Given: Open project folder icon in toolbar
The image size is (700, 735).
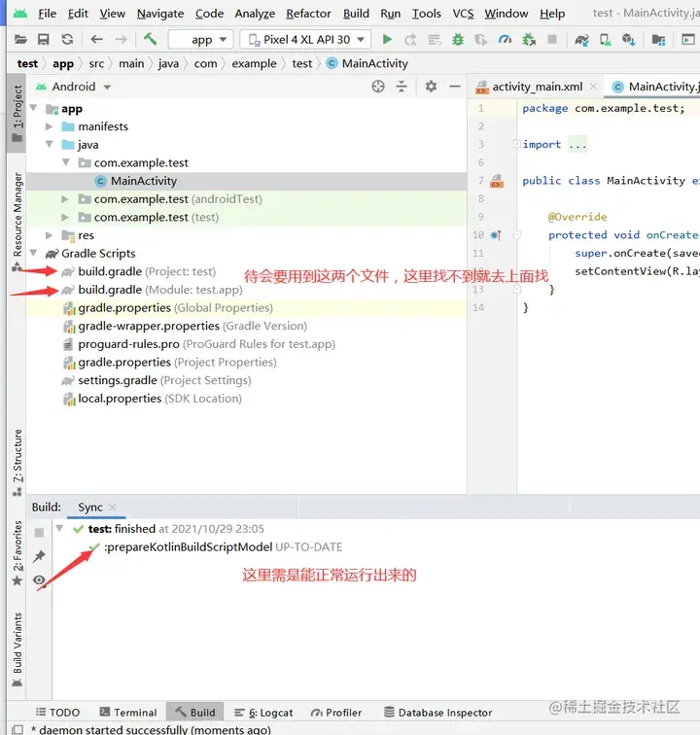Looking at the screenshot, I should [20, 39].
